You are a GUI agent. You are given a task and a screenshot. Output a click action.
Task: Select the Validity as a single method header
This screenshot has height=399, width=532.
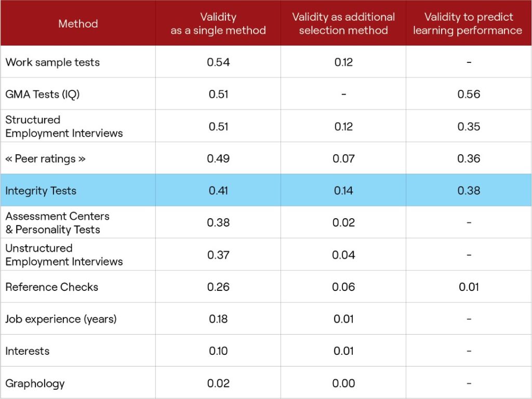point(218,23)
